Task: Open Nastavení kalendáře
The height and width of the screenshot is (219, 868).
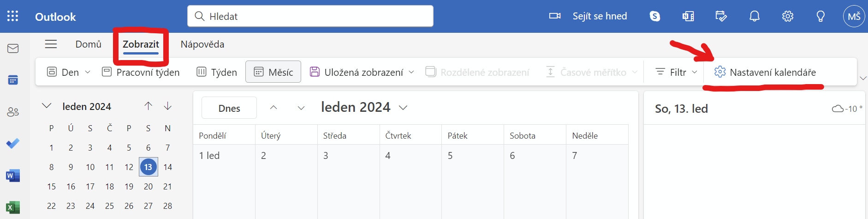Action: (x=765, y=72)
